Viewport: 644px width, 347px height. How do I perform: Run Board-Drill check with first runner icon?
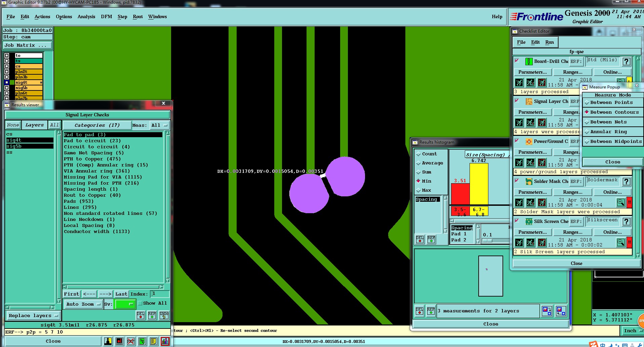click(x=519, y=82)
